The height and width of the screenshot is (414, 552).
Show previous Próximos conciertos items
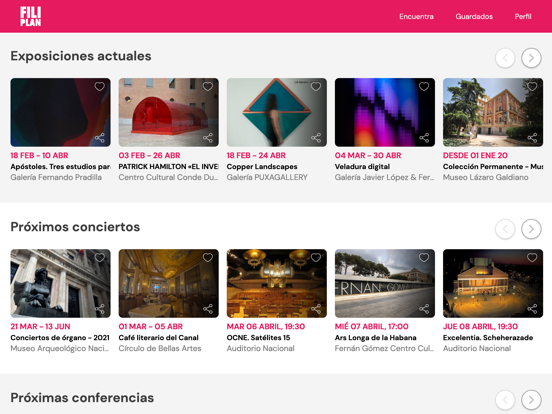click(x=505, y=229)
